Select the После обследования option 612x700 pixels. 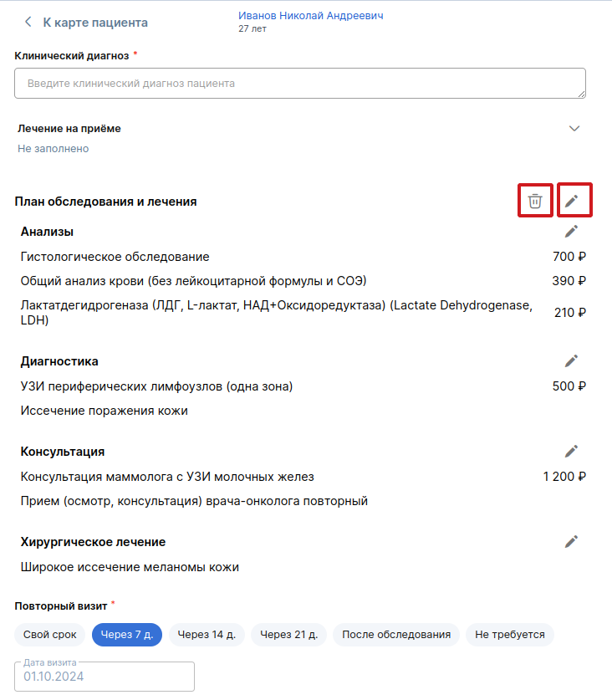point(396,635)
